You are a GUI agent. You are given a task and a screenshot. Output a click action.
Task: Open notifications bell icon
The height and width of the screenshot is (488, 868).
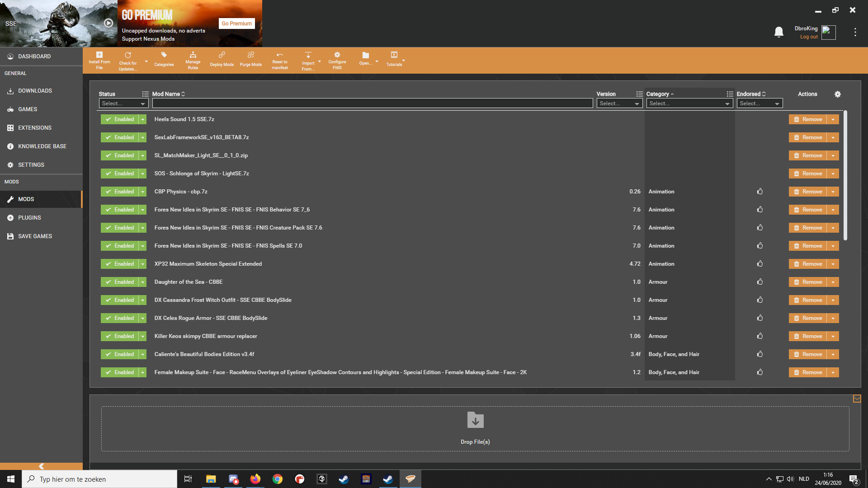(x=779, y=32)
